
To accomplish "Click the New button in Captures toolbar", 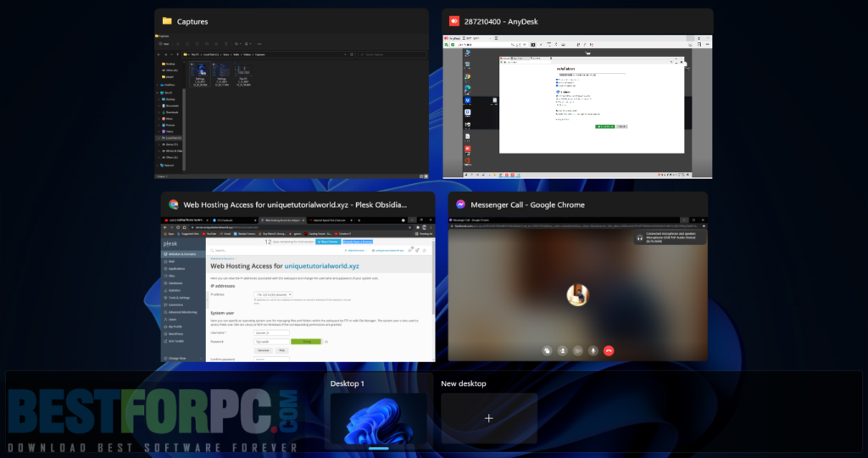I will click(x=164, y=44).
